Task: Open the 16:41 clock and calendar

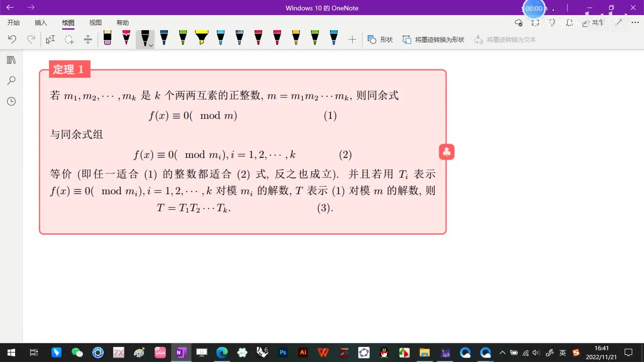Action: (x=602, y=352)
